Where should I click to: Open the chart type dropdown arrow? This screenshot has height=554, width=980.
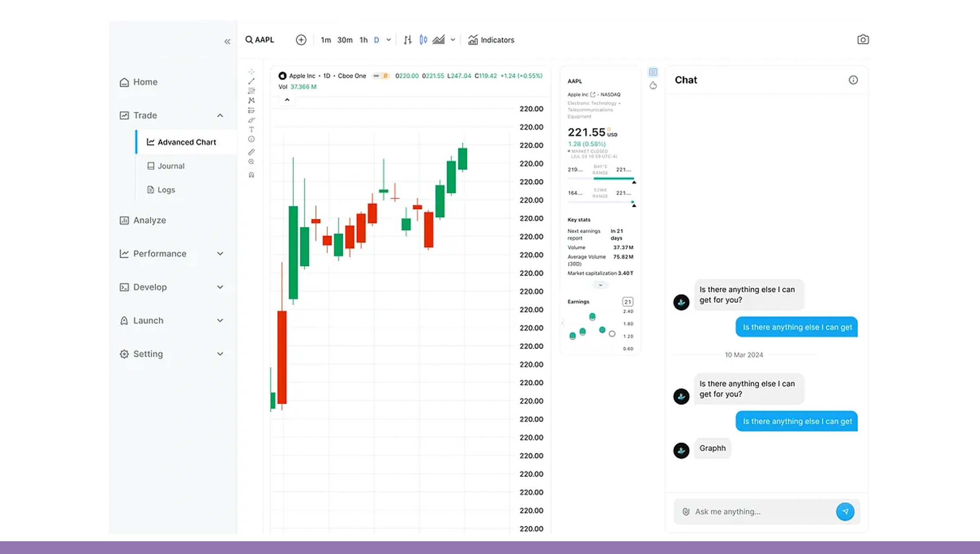pyautogui.click(x=453, y=40)
